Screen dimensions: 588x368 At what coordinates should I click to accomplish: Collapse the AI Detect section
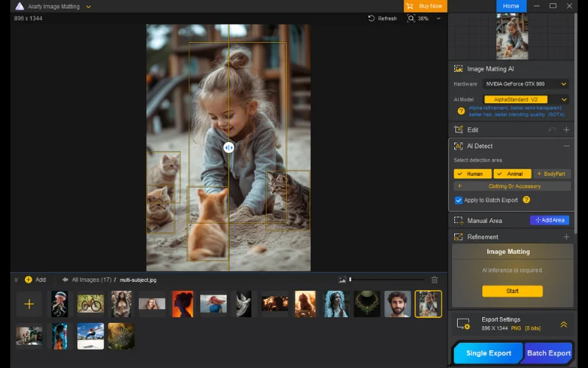(566, 146)
